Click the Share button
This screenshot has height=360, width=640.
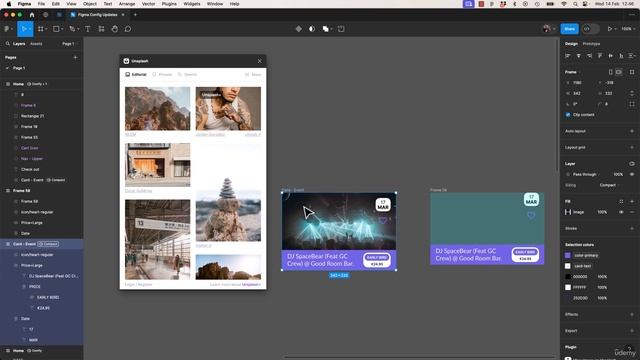click(x=569, y=29)
